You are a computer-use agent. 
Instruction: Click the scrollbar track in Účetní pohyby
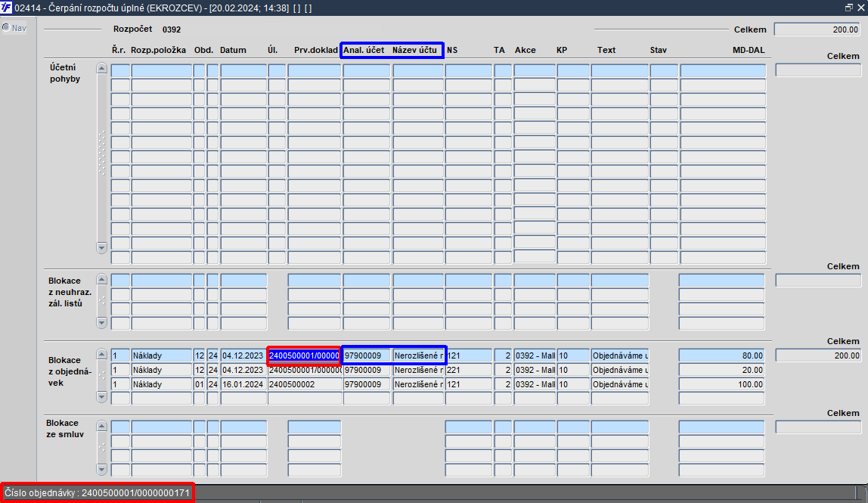(101, 158)
